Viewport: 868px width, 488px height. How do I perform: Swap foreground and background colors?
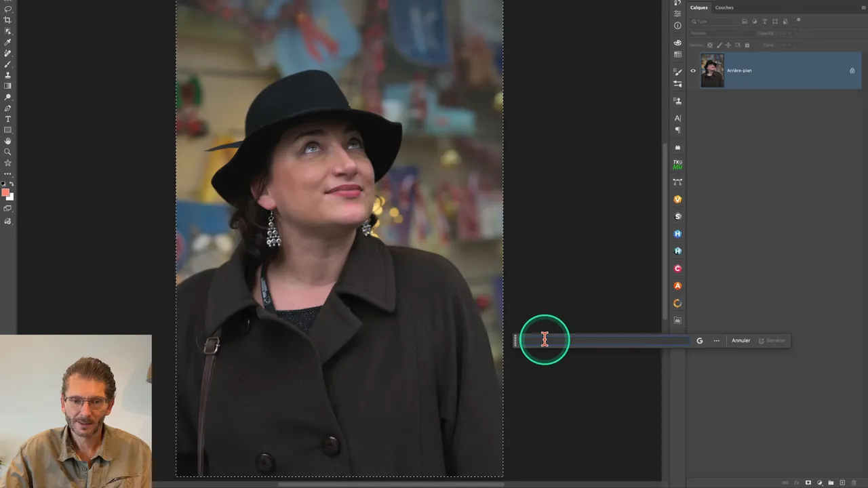pos(12,184)
